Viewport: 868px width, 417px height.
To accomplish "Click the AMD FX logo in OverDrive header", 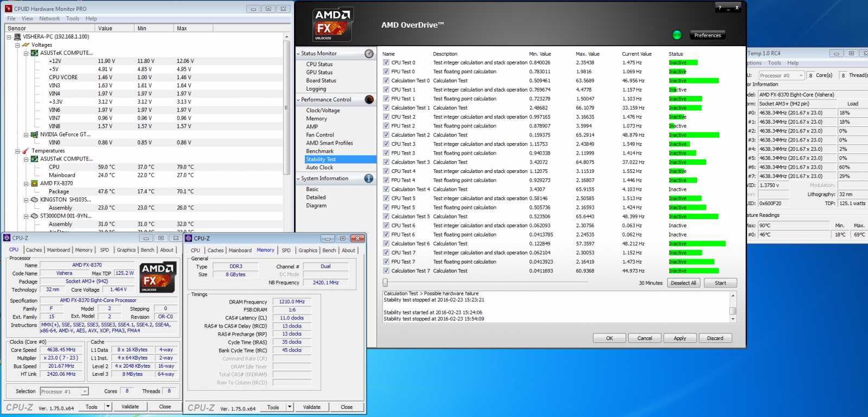I will (332, 25).
